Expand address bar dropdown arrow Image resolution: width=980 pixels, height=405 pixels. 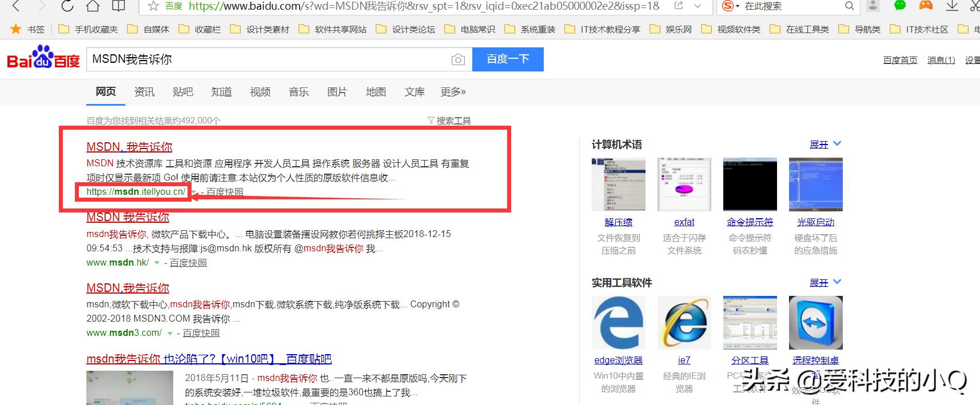click(x=698, y=6)
